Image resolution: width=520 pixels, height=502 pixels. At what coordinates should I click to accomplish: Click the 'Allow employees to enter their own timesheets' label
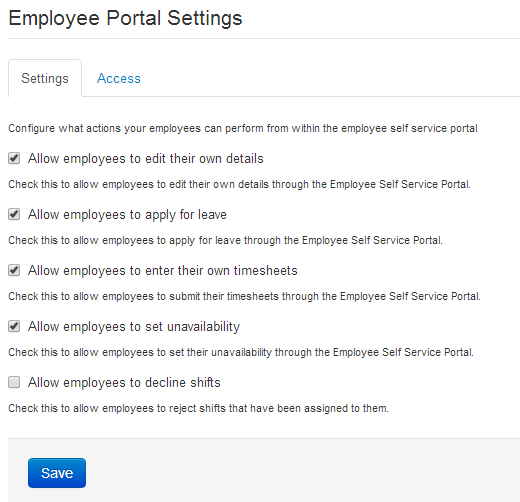pyautogui.click(x=163, y=271)
